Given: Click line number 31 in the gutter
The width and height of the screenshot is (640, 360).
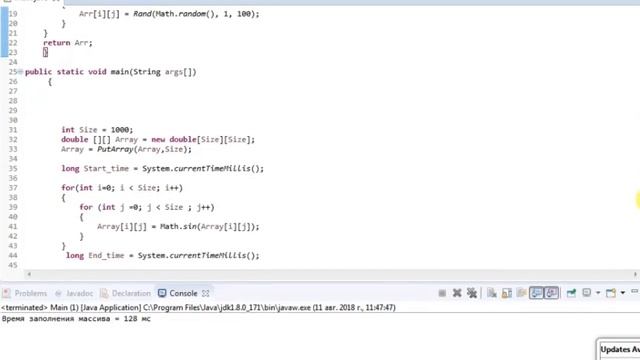Looking at the screenshot, I should click(13, 130).
